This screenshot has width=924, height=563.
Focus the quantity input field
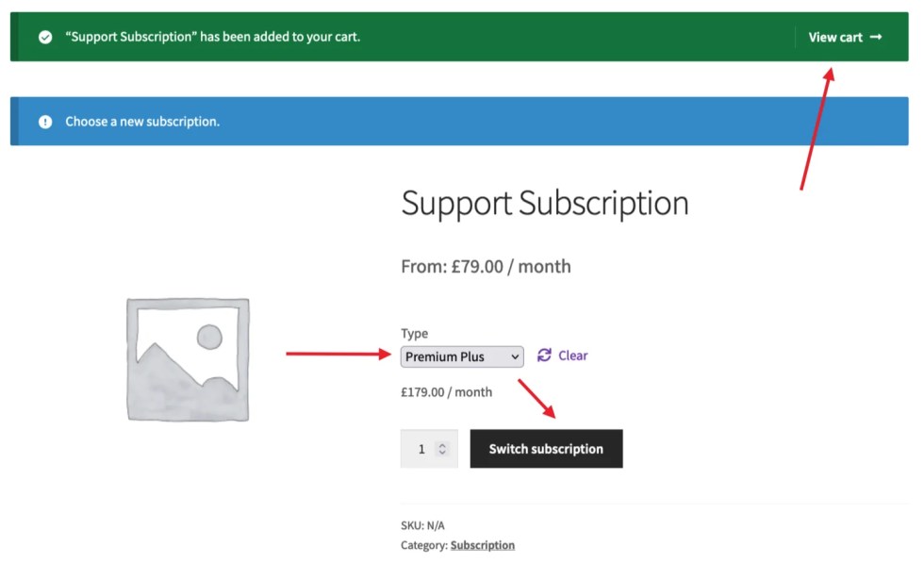tap(421, 449)
